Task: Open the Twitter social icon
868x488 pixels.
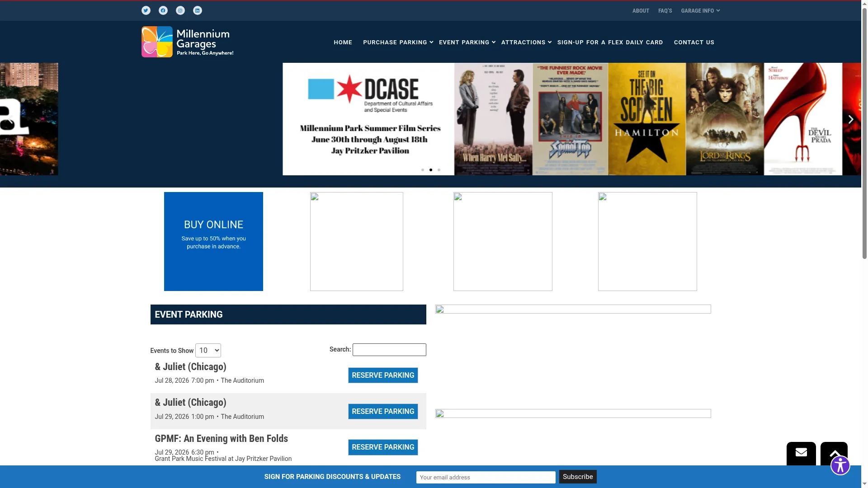Action: click(146, 10)
